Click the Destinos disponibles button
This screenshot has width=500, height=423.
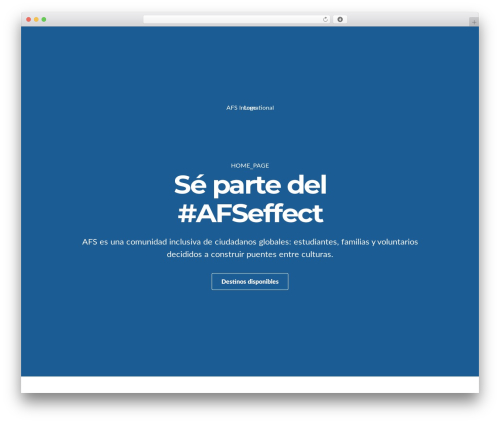250,282
